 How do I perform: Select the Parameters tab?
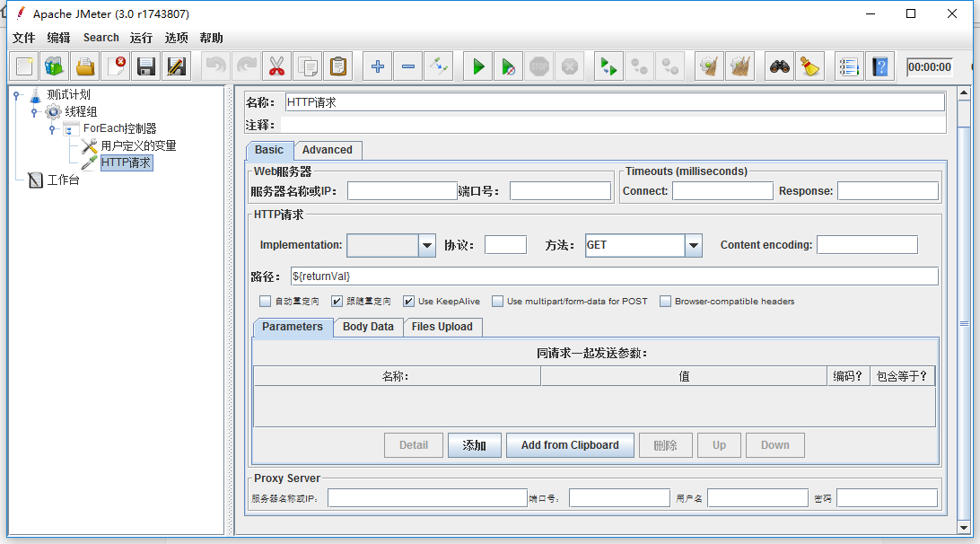coord(293,327)
